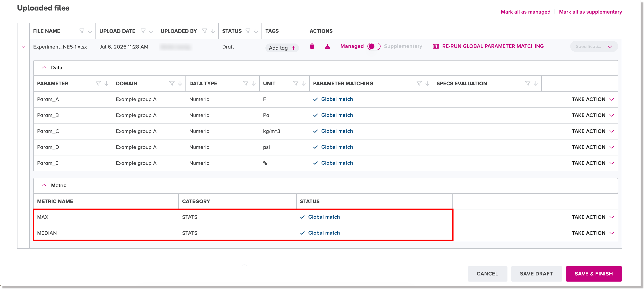Viewport: 644px width, 289px height.
Task: Open Take Action menu for MAX metric
Action: 593,217
